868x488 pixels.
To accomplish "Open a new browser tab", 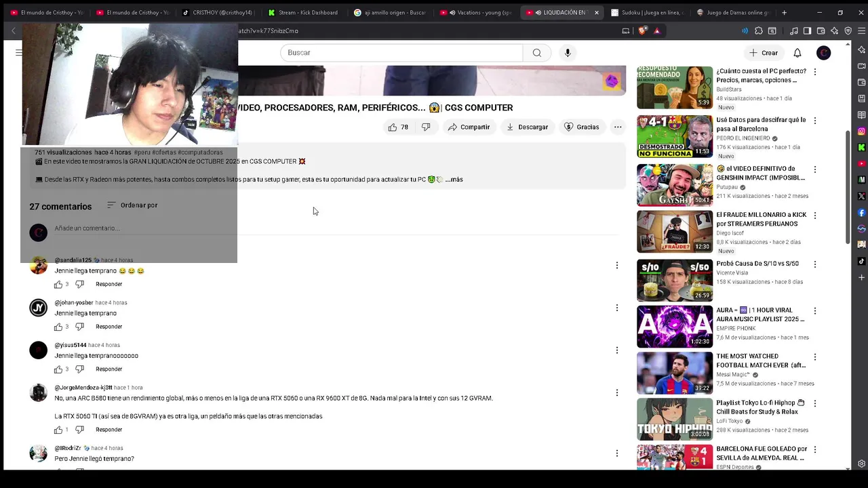I will click(x=785, y=12).
